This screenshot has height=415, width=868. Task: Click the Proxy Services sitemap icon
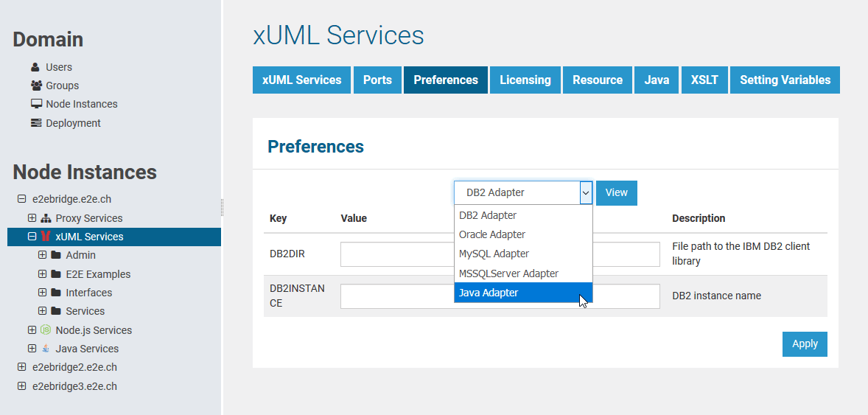point(46,218)
